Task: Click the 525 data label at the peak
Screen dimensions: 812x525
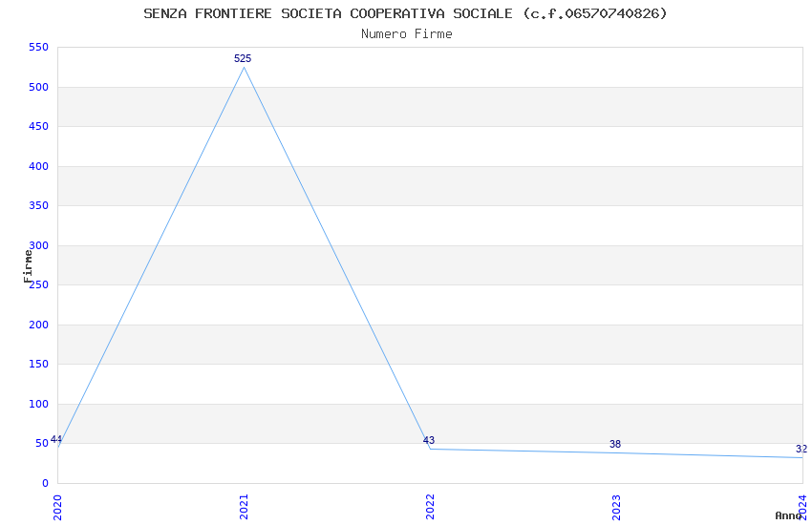Action: 243,58
